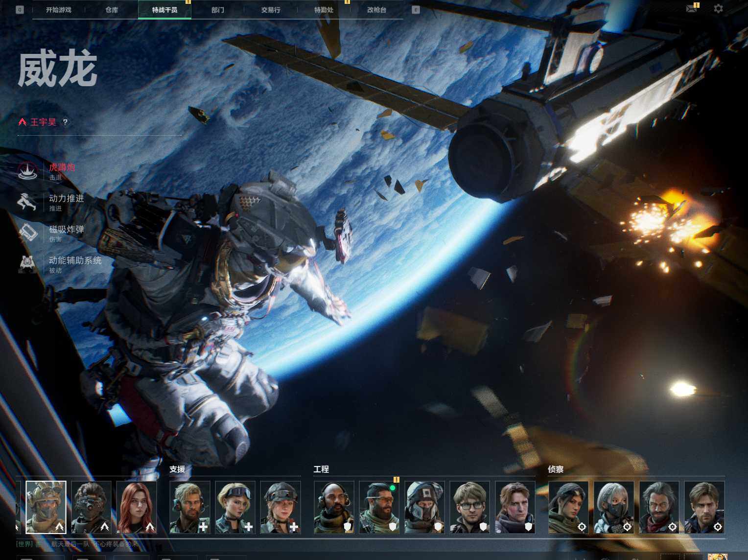Viewport: 748px width, 560px height.
Task: Select the 动能辅助系统 passive skill icon
Action: tap(28, 263)
